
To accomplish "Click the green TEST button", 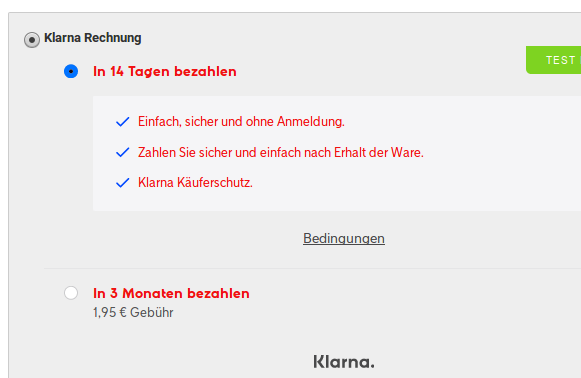I will tap(554, 60).
